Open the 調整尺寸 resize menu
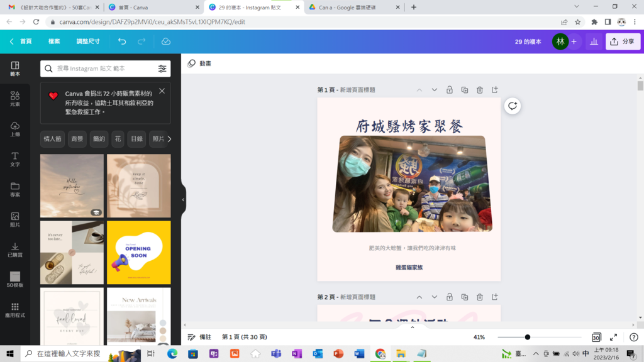 tap(88, 41)
